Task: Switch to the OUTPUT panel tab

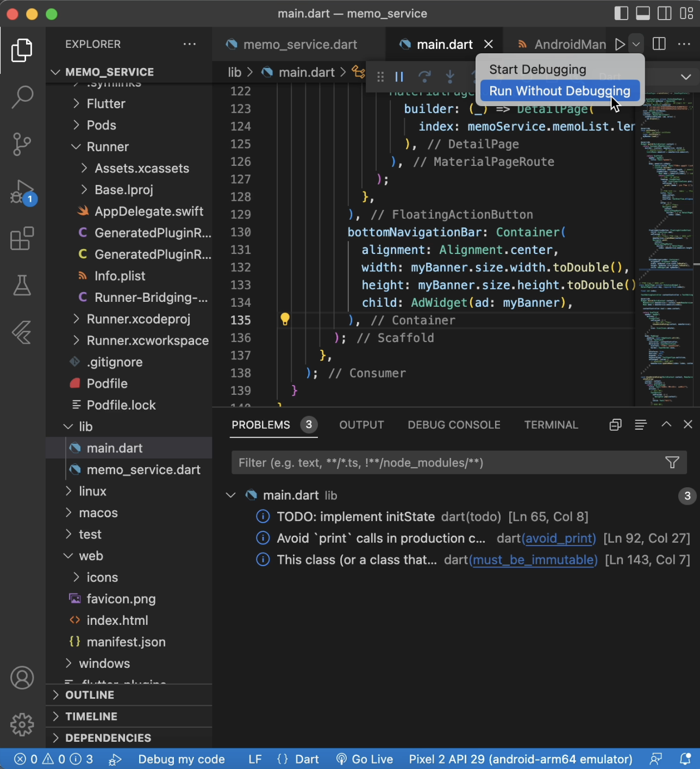Action: 361,425
